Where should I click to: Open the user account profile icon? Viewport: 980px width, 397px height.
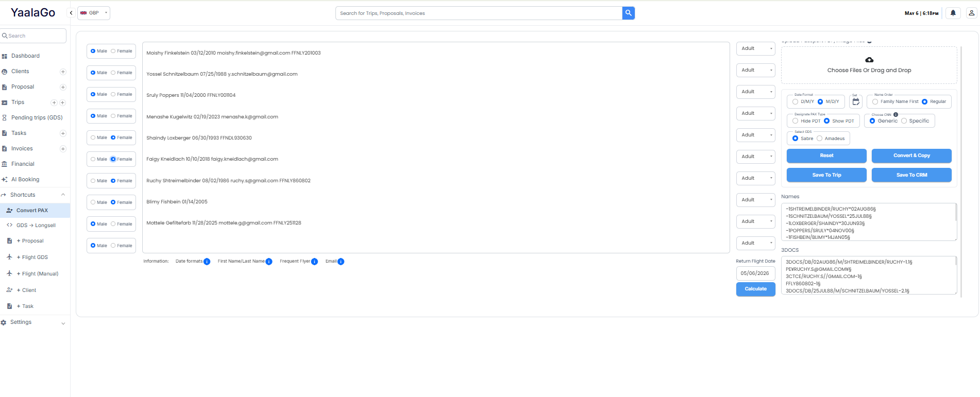tap(971, 13)
